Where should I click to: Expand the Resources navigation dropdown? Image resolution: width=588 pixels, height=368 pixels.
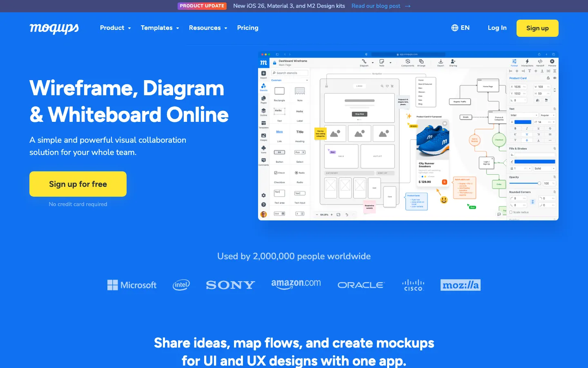(208, 28)
